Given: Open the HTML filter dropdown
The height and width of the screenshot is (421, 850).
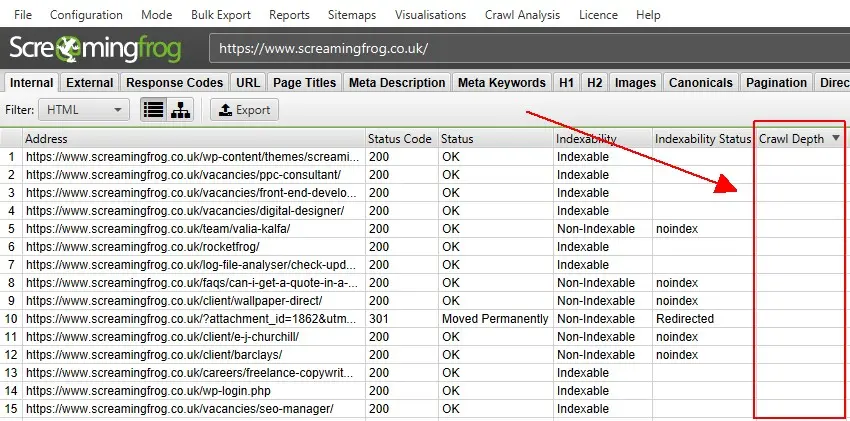Looking at the screenshot, I should [83, 110].
